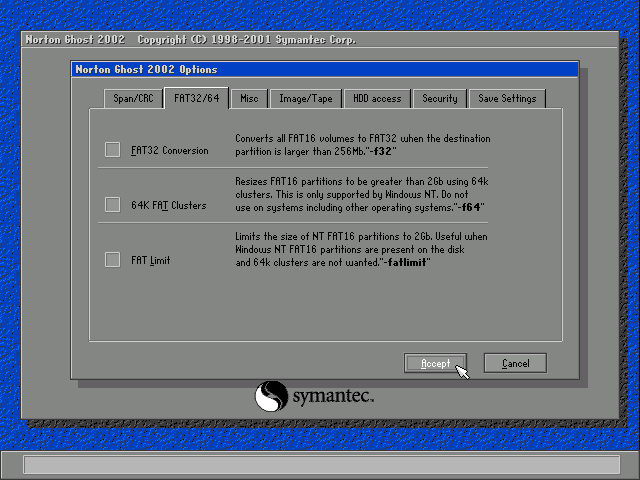Tick the 64K FAT Clusters checkbox
This screenshot has height=480, width=640.
[x=112, y=204]
